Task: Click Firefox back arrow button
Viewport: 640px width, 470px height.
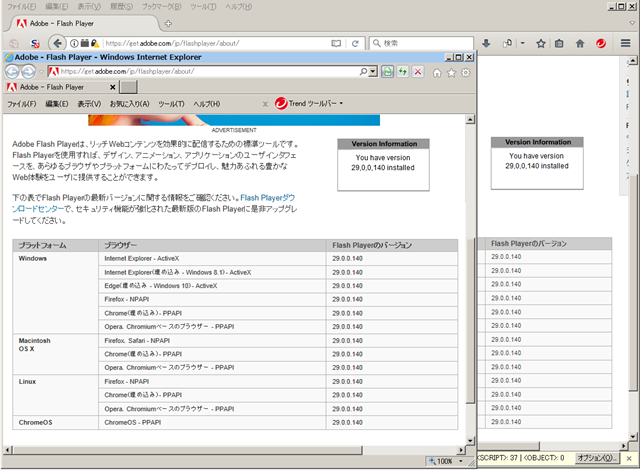Action: pos(57,43)
